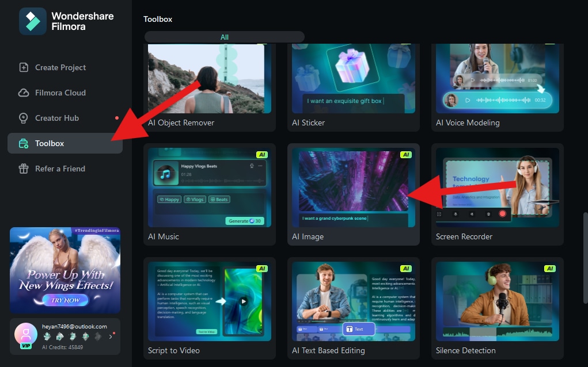Viewport: 588px width, 367px height.
Task: Go to Creator Hub section
Action: (65, 118)
